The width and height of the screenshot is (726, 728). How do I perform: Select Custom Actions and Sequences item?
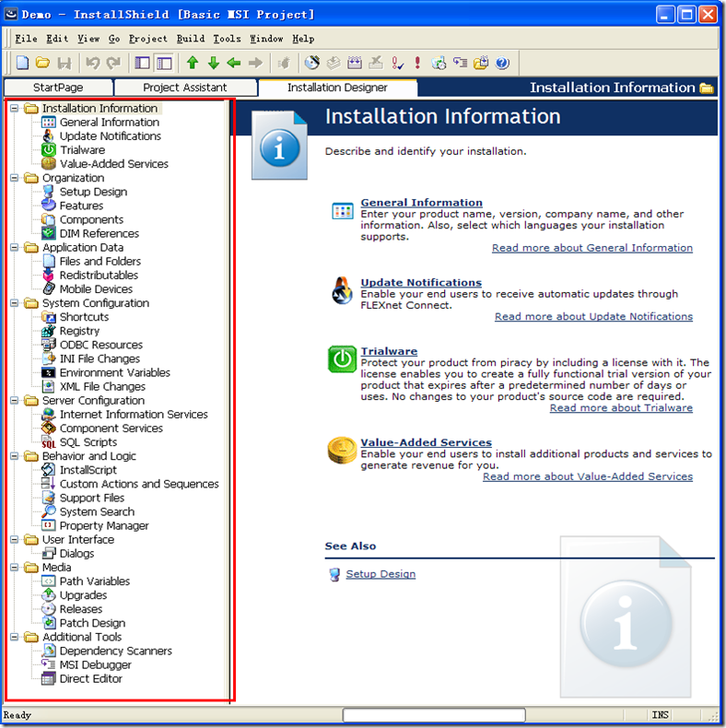click(139, 484)
